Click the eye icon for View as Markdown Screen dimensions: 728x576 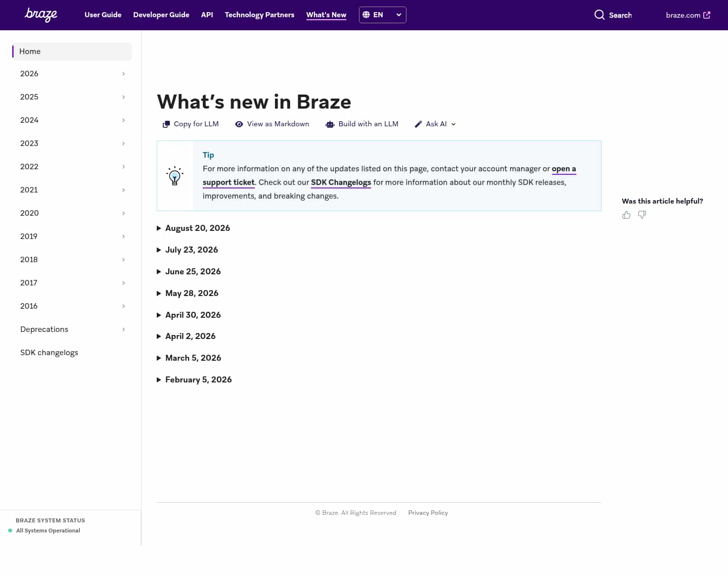pos(239,124)
